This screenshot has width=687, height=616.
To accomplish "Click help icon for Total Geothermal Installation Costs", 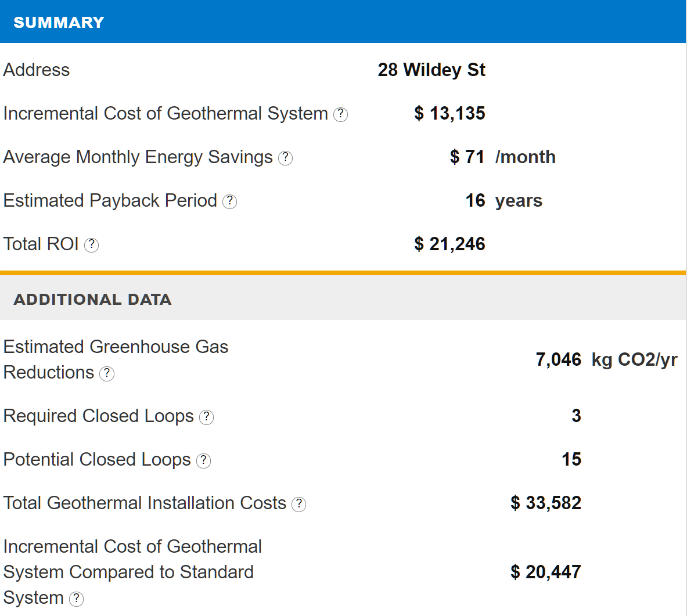I will [298, 504].
